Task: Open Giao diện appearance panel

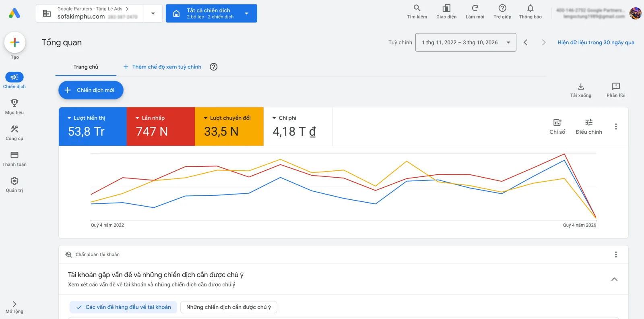Action: [x=446, y=12]
